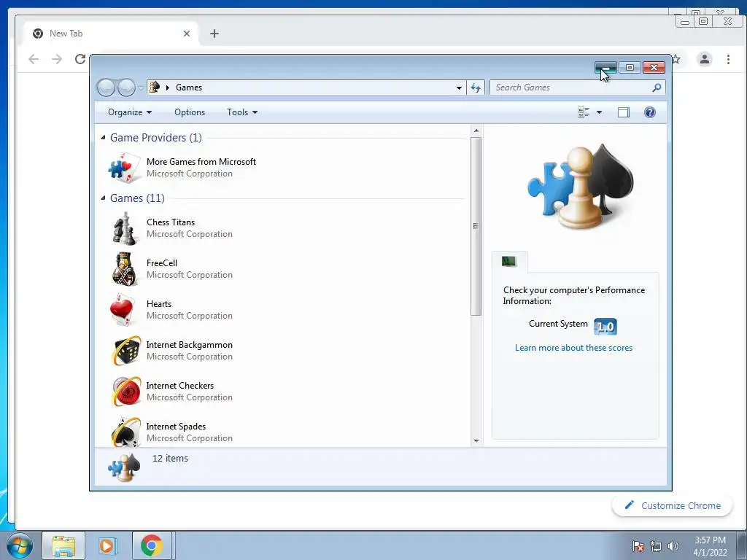Click the Chrome taskbar icon
Viewport: 747px width, 560px height.
click(x=152, y=545)
